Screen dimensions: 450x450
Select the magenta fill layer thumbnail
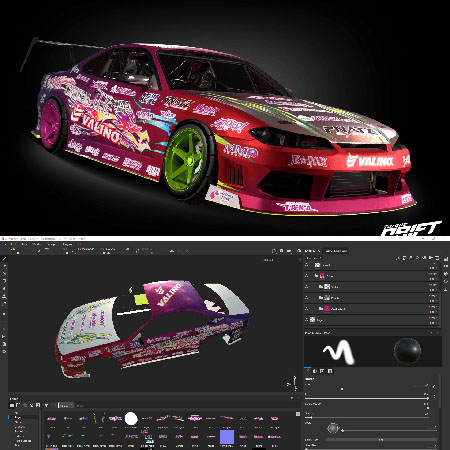[x=327, y=309]
